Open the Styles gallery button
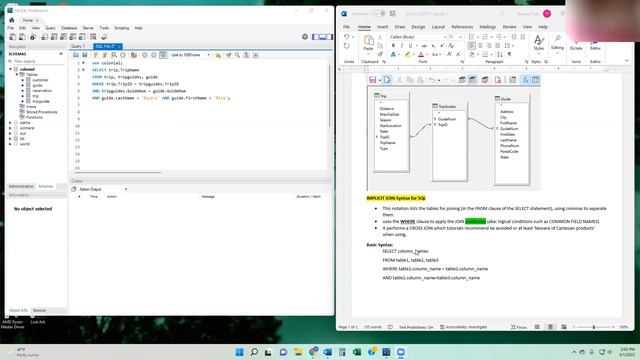Screen dimensions: 640x360 [x=539, y=43]
